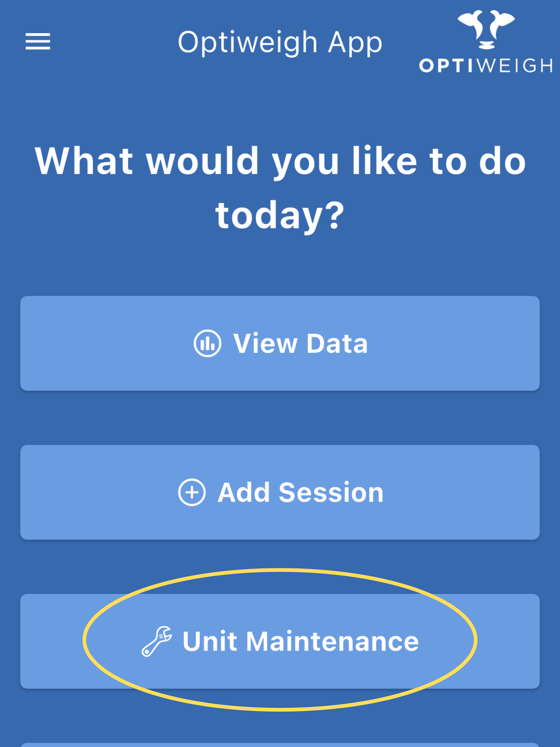
Task: Click the Optiweigh cow head logo
Action: pos(486,29)
